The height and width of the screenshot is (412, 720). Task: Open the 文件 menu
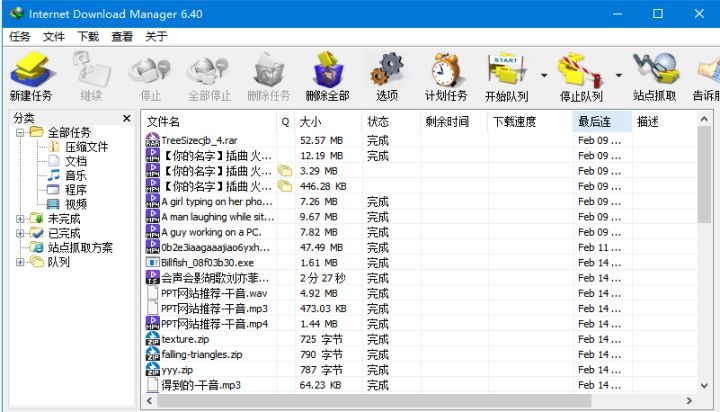54,36
